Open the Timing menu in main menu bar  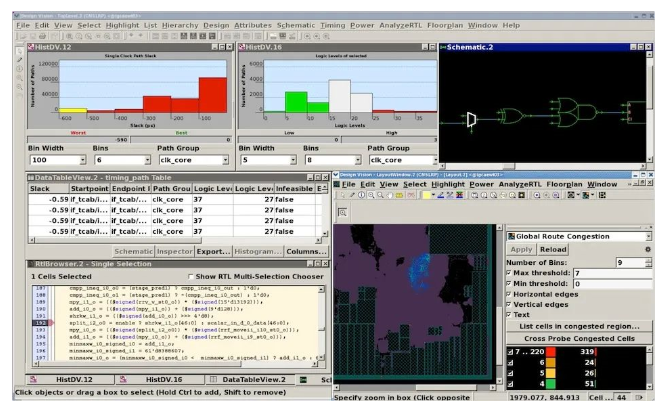tap(332, 25)
